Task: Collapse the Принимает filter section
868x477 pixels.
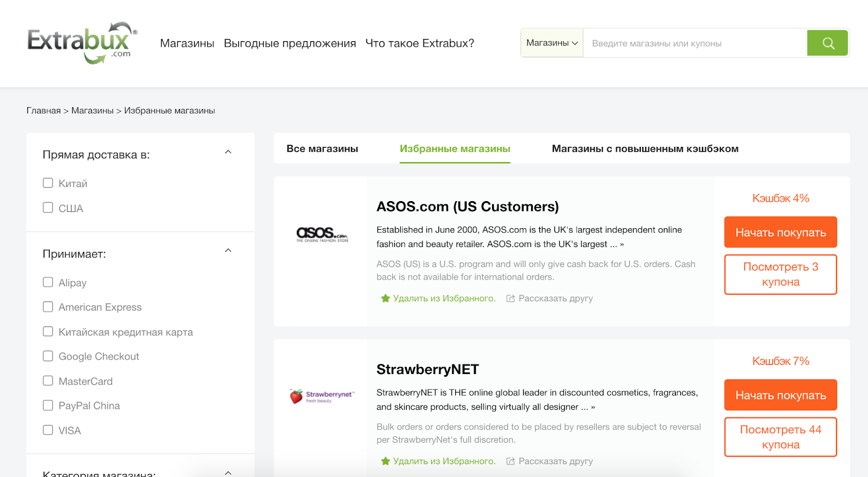Action: (x=228, y=250)
